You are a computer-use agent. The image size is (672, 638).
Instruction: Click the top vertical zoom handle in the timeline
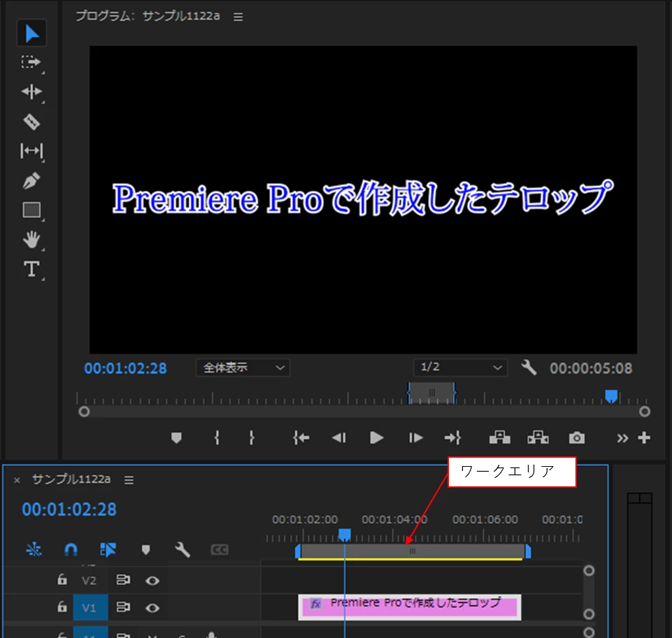(589, 571)
